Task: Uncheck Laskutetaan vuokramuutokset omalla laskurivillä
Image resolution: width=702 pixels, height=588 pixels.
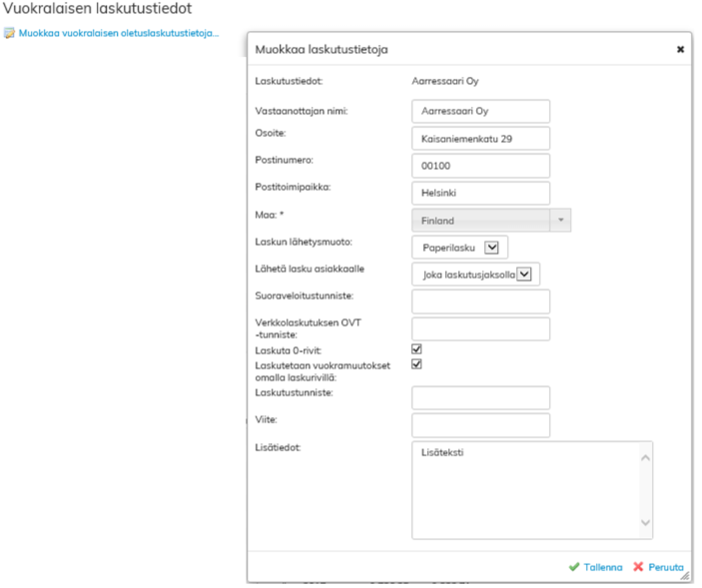Action: coord(417,364)
